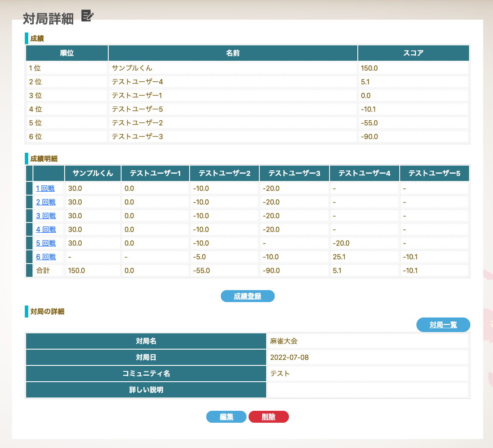Click the テストユーザー2 column header in 成績明細
The height and width of the screenshot is (448, 493).
click(x=225, y=173)
